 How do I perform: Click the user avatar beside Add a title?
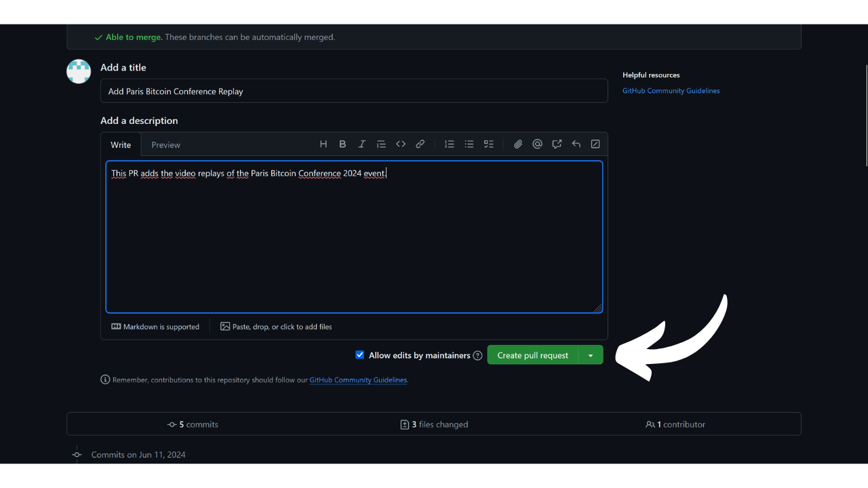pos(79,71)
